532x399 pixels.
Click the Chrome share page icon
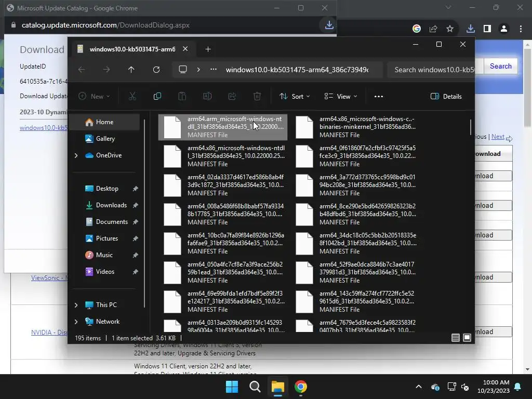433,29
